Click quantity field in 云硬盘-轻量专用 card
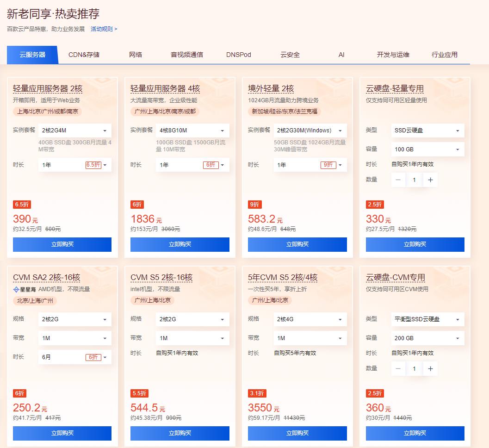 pos(414,180)
